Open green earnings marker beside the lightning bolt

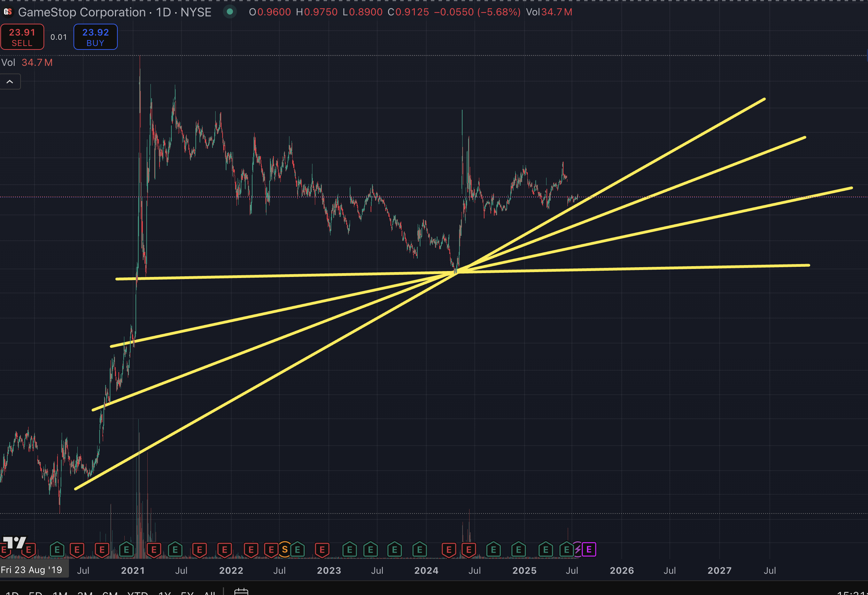click(567, 550)
